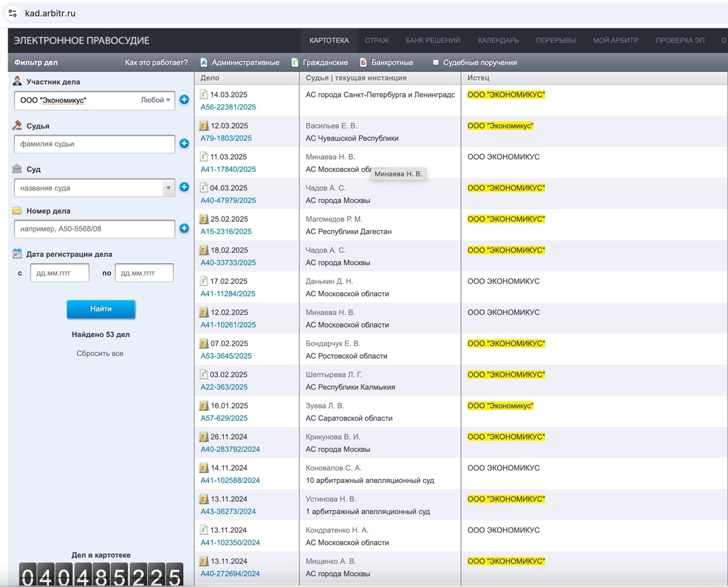Open the Картотека tab
Image resolution: width=728 pixels, height=587 pixels.
point(329,40)
